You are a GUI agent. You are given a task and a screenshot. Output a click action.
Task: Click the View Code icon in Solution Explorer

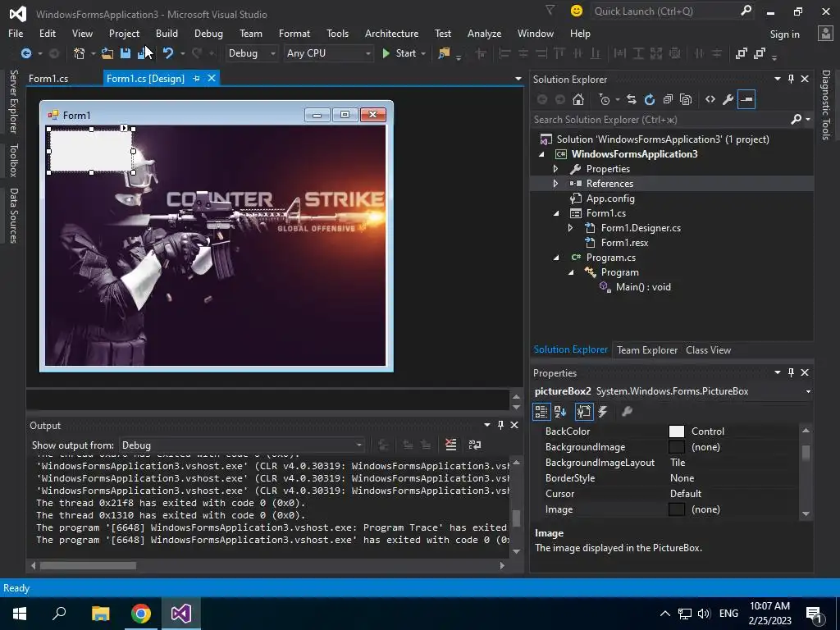710,99
